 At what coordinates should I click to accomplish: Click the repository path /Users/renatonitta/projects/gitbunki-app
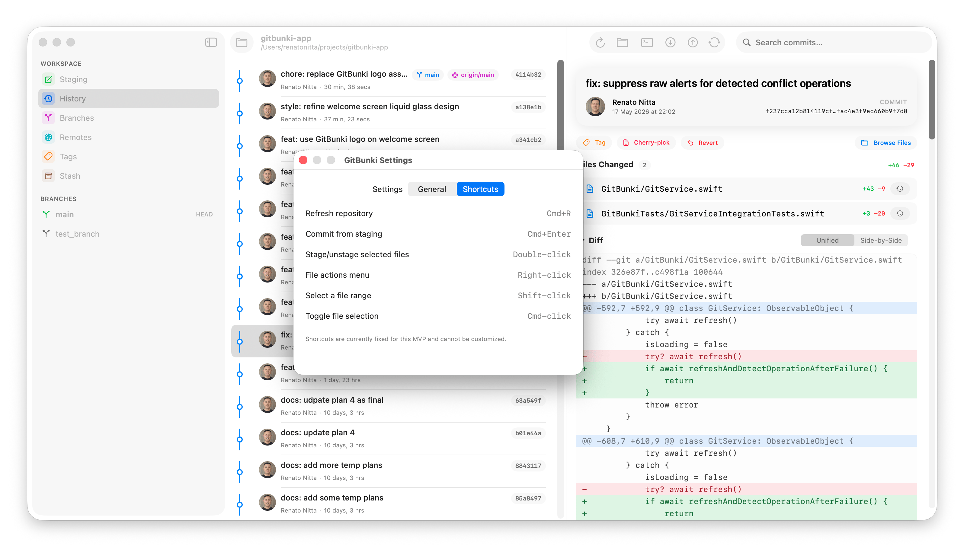324,47
